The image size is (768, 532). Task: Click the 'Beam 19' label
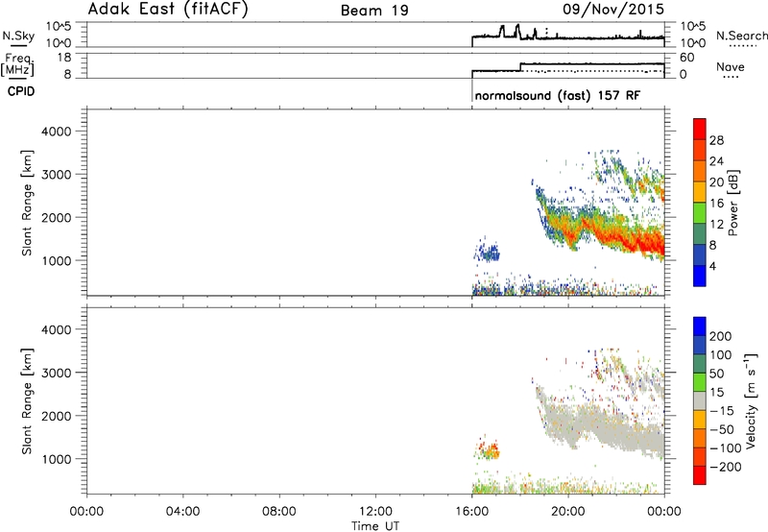[x=374, y=11]
